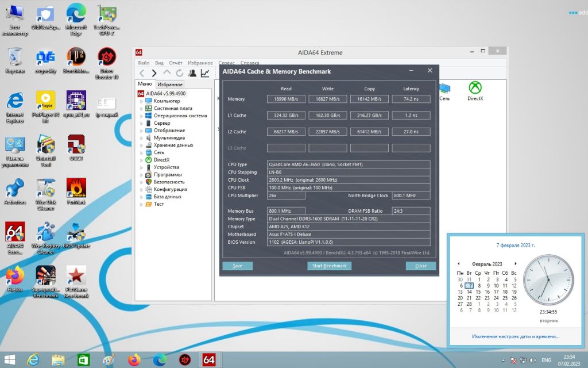The width and height of the screenshot is (588, 368).
Task: Expand the Хранение данных tree node
Action: pos(141,145)
